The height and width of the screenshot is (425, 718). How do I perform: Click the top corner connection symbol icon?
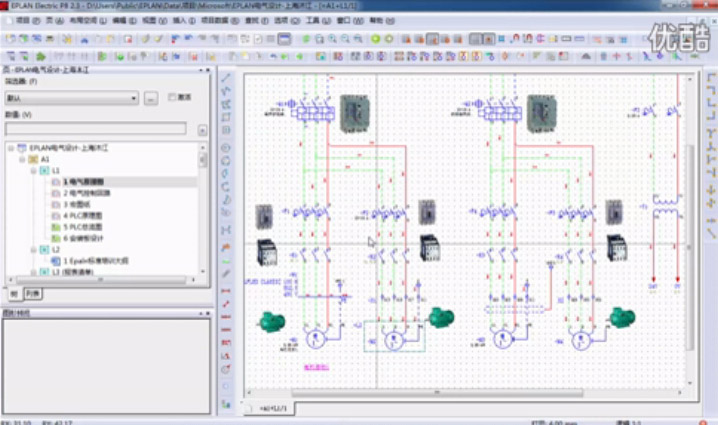(x=711, y=78)
